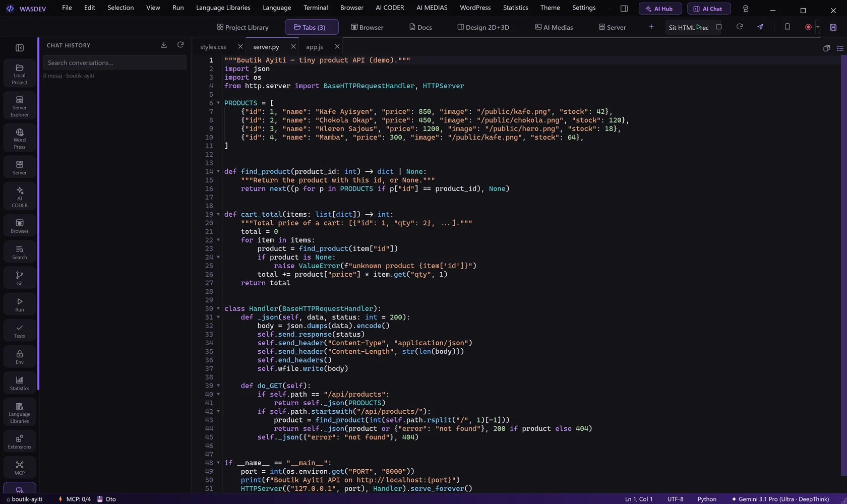The height and width of the screenshot is (504, 847).
Task: Collapse the cart_total function fold on line 19
Action: pos(218,214)
